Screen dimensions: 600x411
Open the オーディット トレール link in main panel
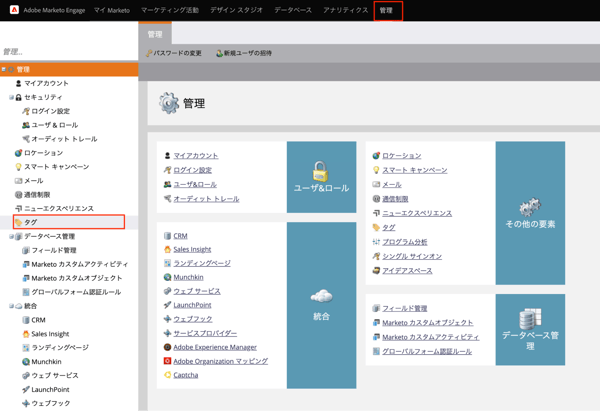click(x=206, y=199)
